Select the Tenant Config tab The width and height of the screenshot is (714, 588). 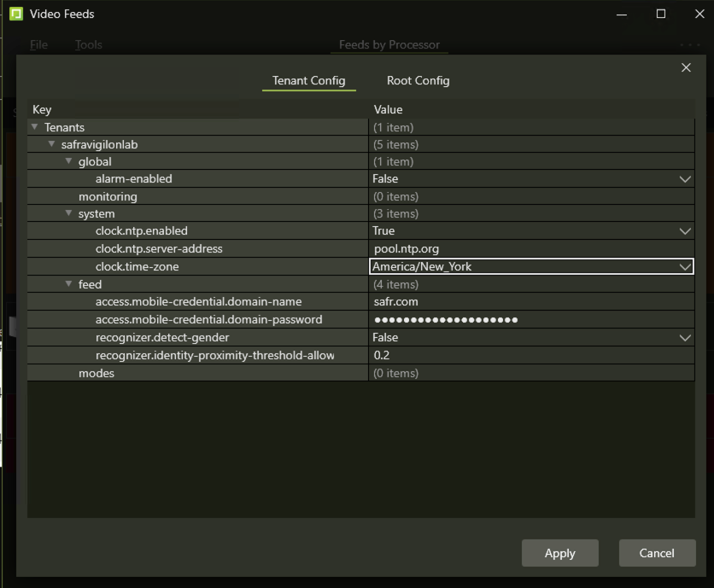coord(308,80)
